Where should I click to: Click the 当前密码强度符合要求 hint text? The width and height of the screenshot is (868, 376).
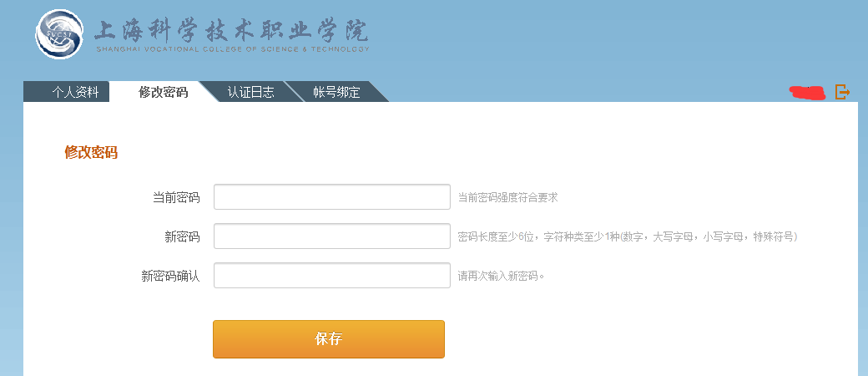507,198
